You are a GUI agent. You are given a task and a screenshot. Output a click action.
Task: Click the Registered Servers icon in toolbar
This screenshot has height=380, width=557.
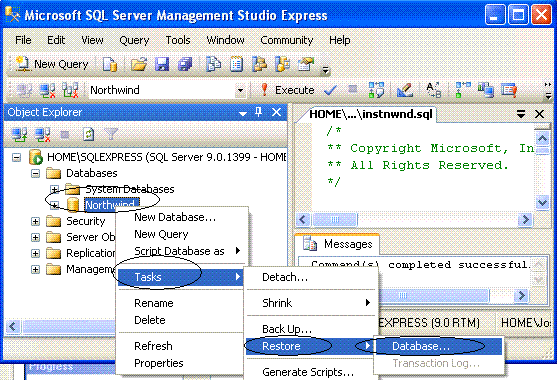(x=213, y=64)
